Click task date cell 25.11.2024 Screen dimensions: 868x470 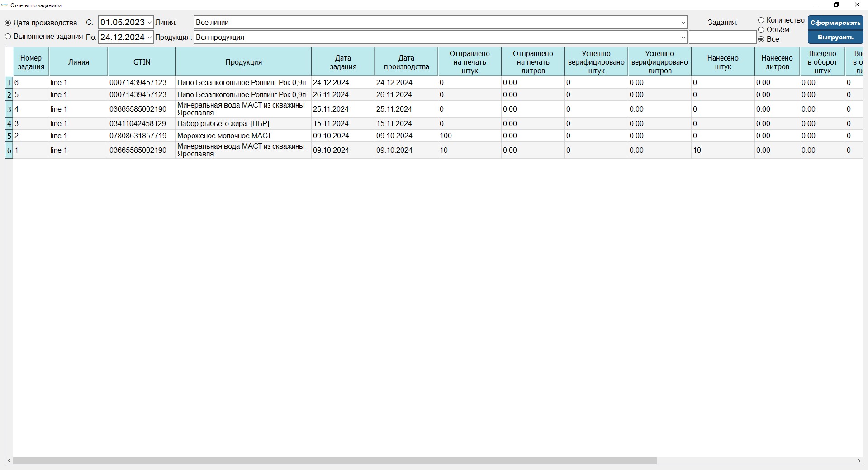pyautogui.click(x=343, y=109)
